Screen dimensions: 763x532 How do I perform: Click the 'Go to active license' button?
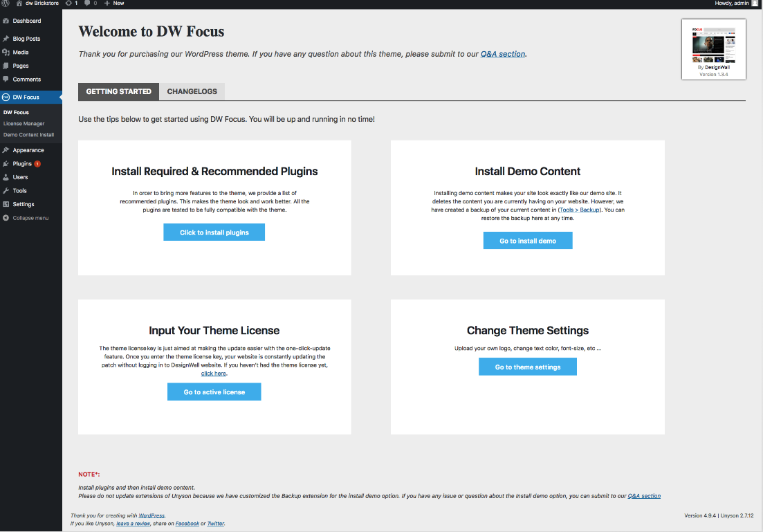(214, 392)
